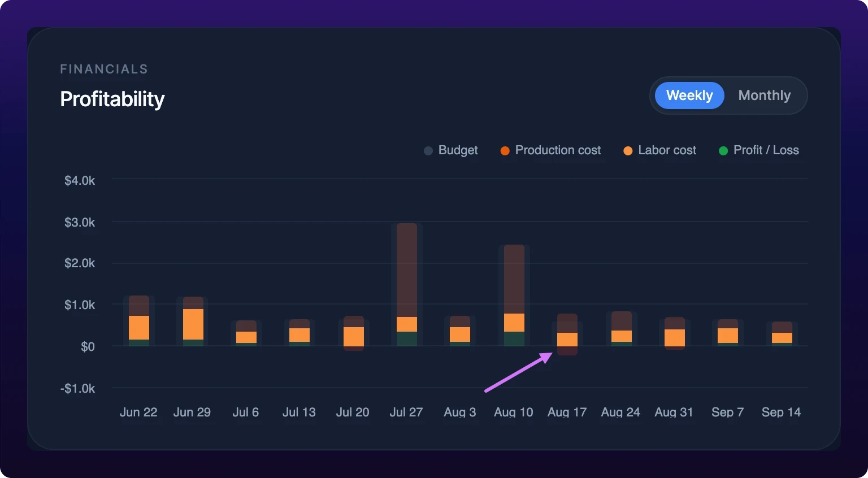The image size is (868, 478).
Task: Click the Aug 17 axis label
Action: click(x=567, y=412)
